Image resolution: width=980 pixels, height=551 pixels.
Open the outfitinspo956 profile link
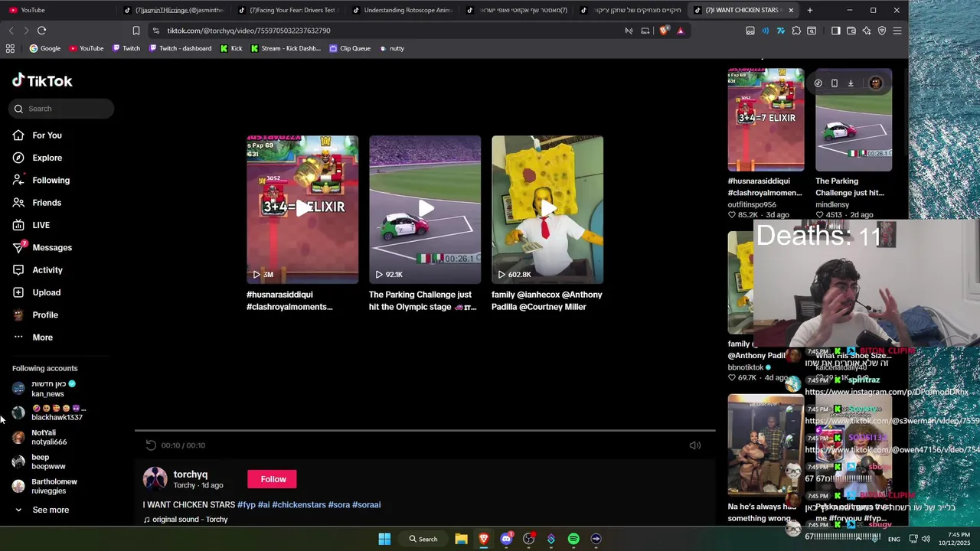coord(752,204)
